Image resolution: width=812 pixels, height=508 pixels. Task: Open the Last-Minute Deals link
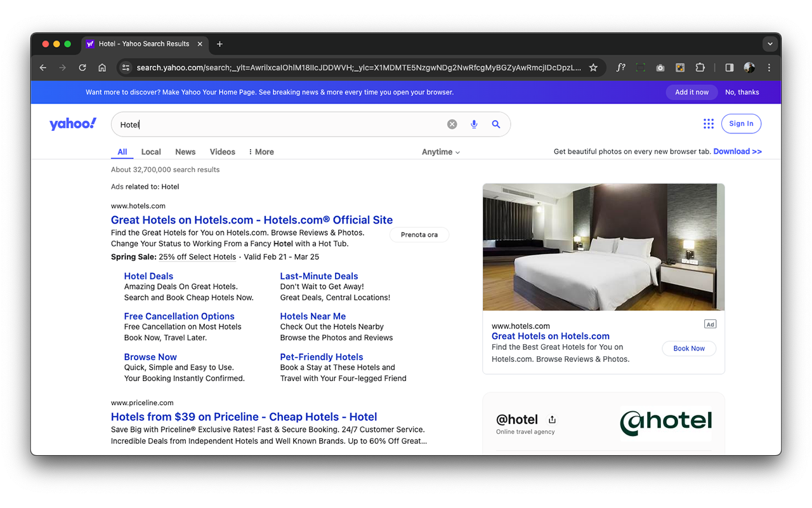coord(319,276)
